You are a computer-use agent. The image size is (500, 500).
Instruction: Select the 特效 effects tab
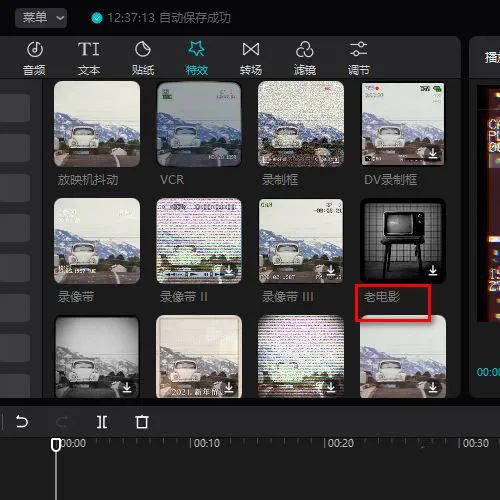[197, 58]
